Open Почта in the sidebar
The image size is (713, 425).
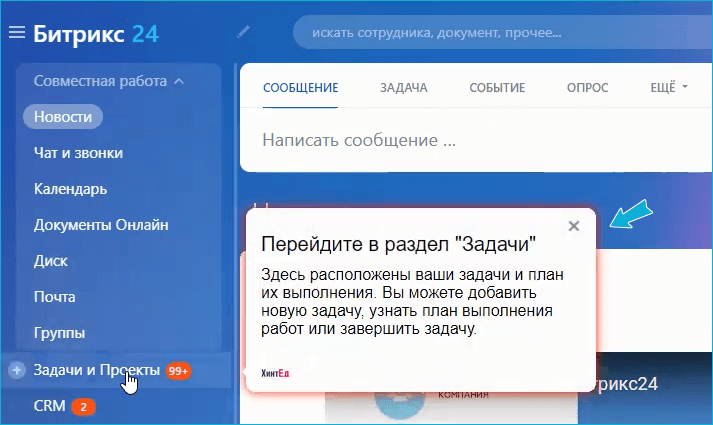coord(55,297)
